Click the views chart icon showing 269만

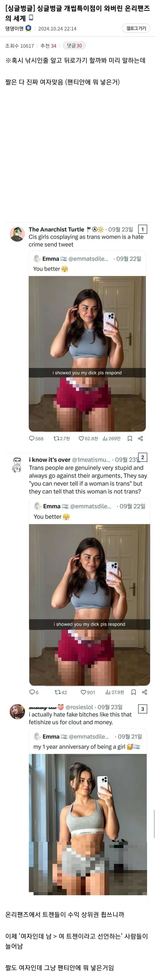point(105,438)
